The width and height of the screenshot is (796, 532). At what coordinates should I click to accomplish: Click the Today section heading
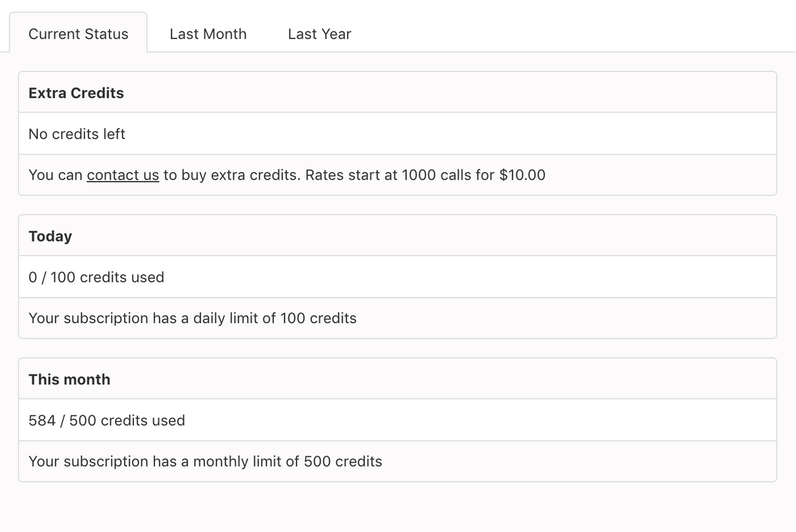tap(50, 237)
